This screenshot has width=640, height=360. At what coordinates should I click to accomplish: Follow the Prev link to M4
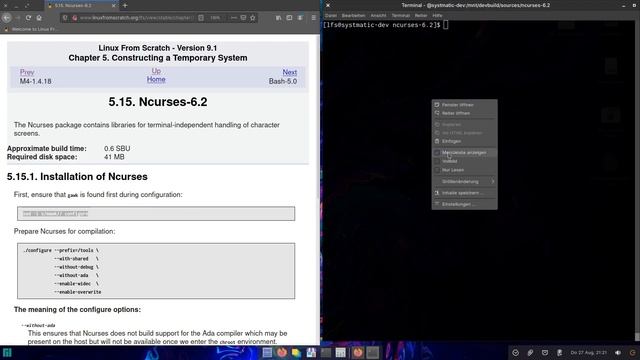27,72
